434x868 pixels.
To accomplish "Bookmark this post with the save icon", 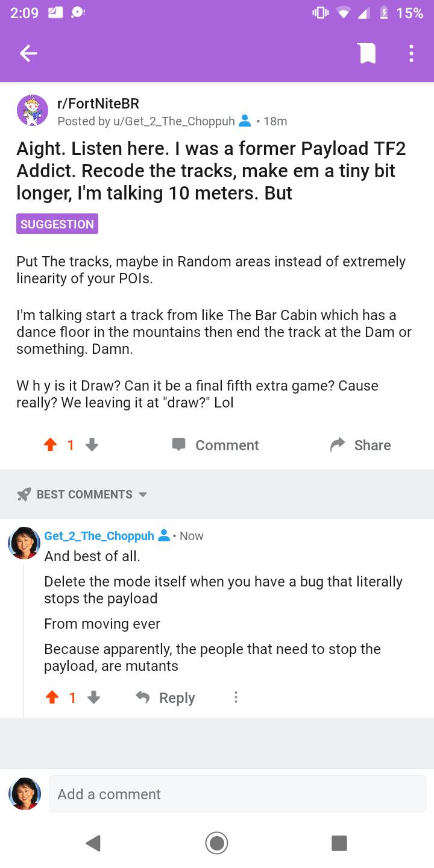I will 367,54.
